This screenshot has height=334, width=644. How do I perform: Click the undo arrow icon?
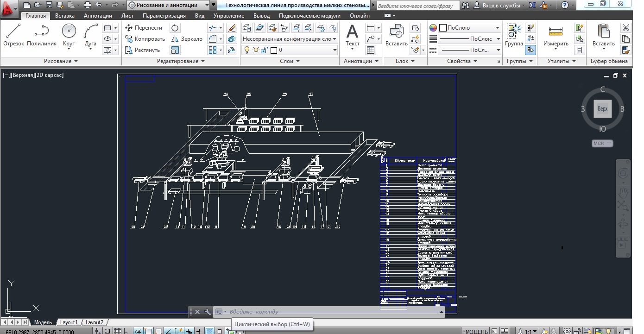click(98, 5)
